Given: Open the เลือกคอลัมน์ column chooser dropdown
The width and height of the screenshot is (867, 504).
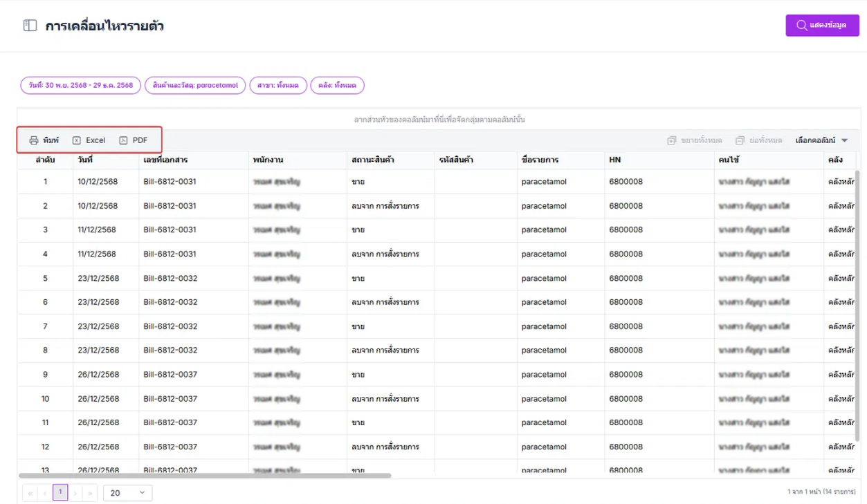Looking at the screenshot, I should pyautogui.click(x=821, y=140).
